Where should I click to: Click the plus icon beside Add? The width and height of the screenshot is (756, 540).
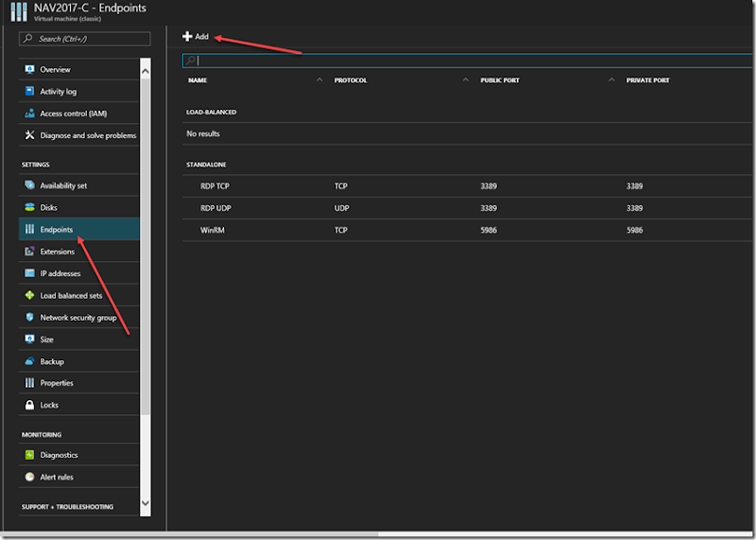coord(187,36)
